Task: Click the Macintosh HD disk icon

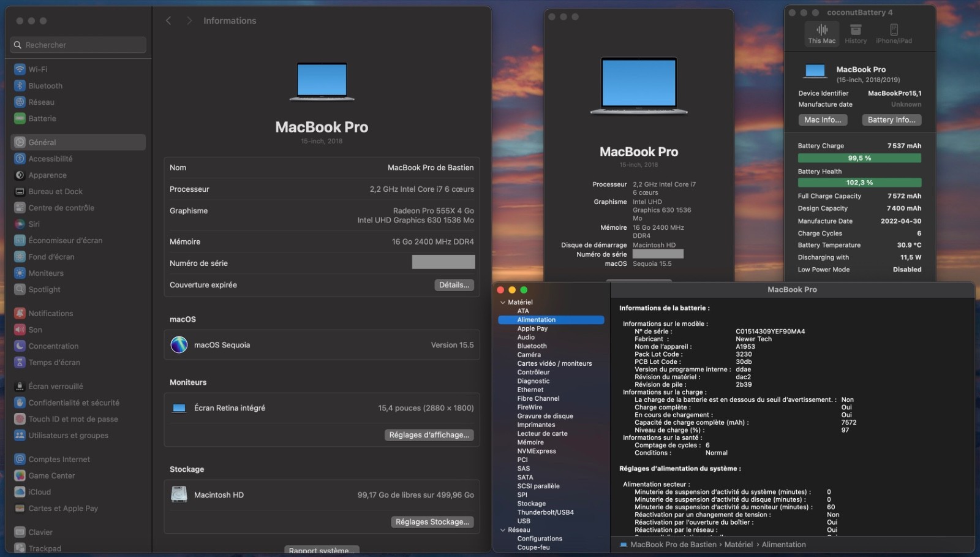Action: click(x=179, y=494)
